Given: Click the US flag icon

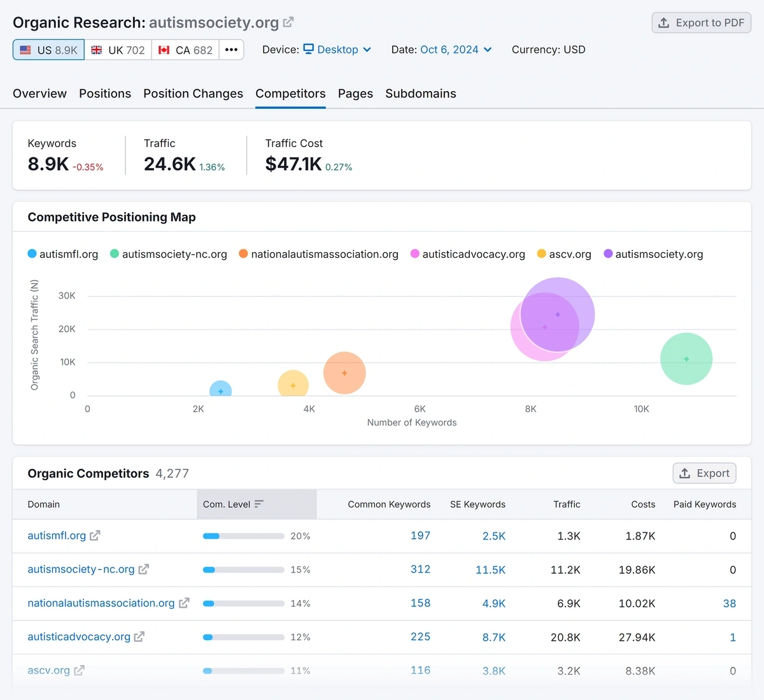Looking at the screenshot, I should [25, 50].
